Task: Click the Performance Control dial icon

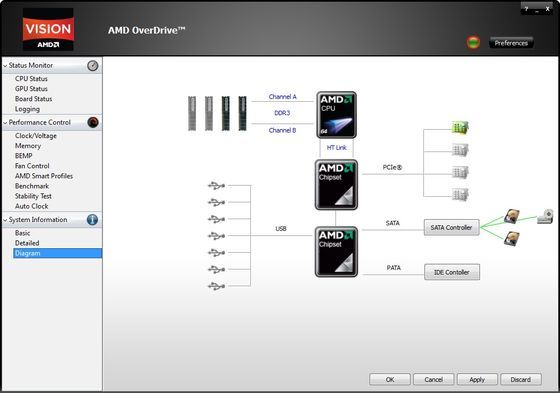Action: 93,122
